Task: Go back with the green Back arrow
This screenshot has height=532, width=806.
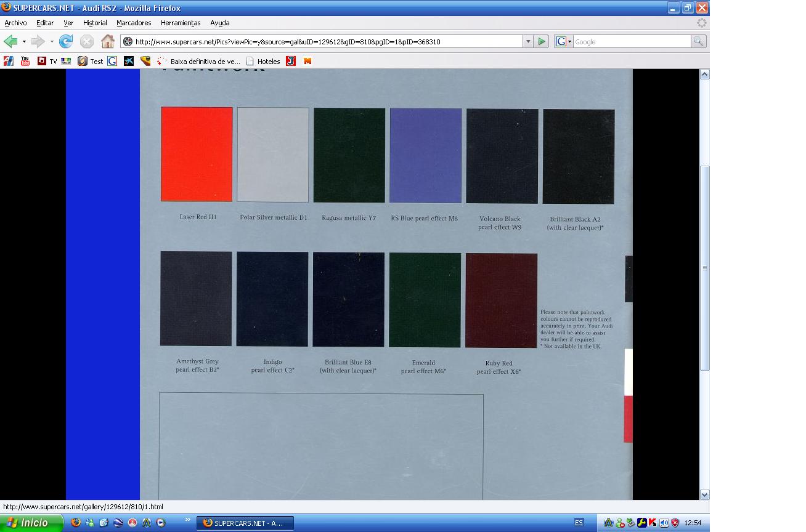Action: (10, 41)
